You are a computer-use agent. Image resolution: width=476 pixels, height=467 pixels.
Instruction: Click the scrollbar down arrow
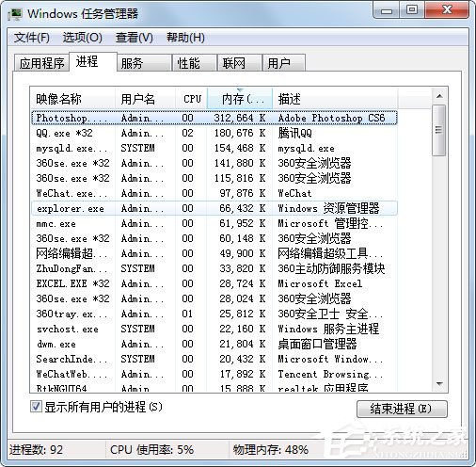pos(439,384)
